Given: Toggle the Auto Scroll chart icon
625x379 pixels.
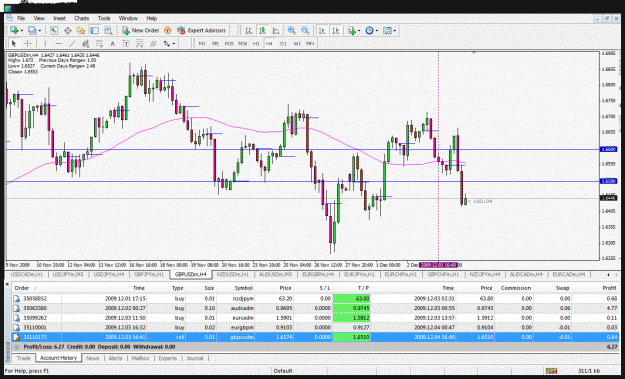Looking at the screenshot, I should pyautogui.click(x=322, y=30).
